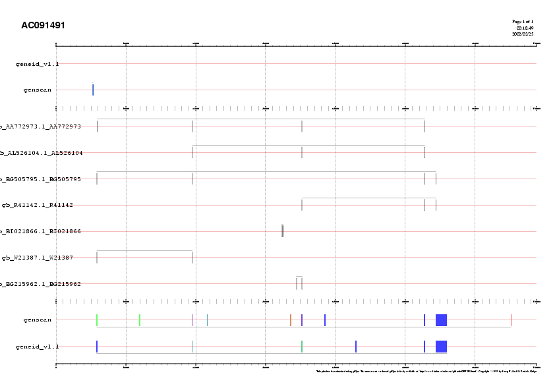Select the gb_BI021866.1_BI021866 track label
Viewport: 555px width, 392px height.
point(41,231)
